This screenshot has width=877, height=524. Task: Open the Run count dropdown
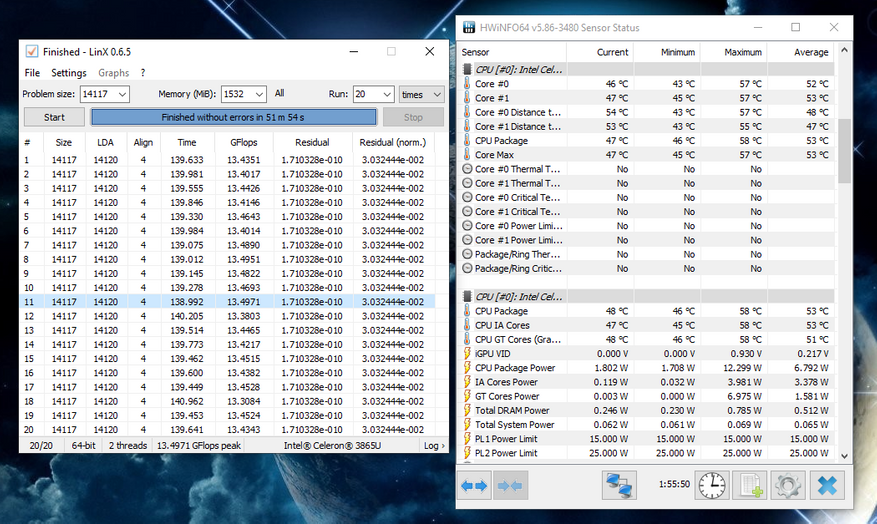coord(387,94)
